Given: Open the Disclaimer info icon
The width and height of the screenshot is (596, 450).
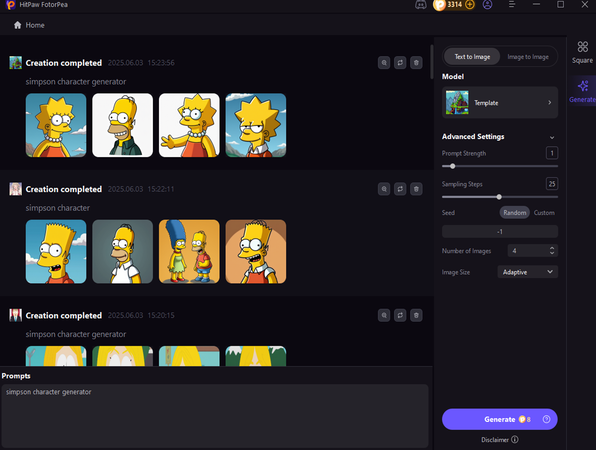Looking at the screenshot, I should pyautogui.click(x=515, y=439).
